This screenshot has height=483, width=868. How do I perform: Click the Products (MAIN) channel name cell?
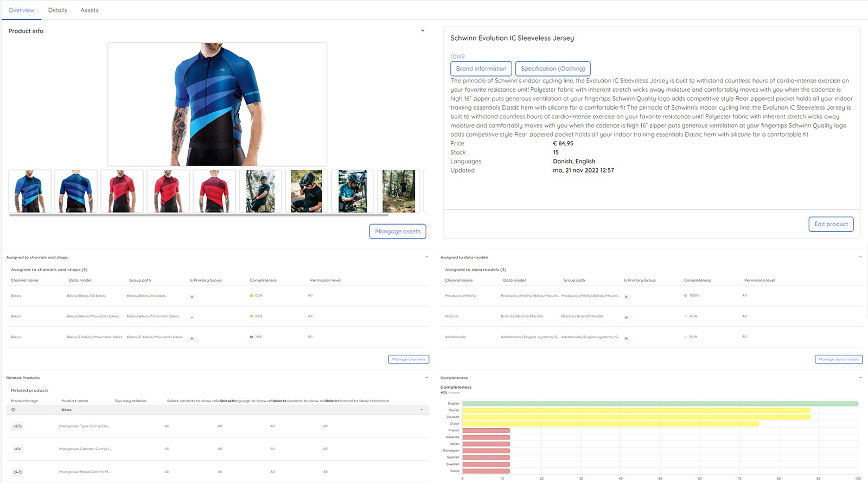tap(460, 296)
